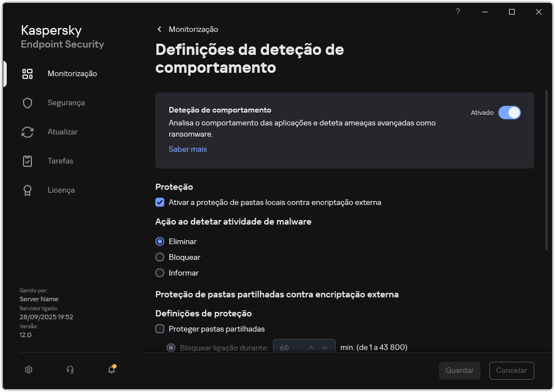Open the notifications bell
The height and width of the screenshot is (392, 555).
coord(111,370)
